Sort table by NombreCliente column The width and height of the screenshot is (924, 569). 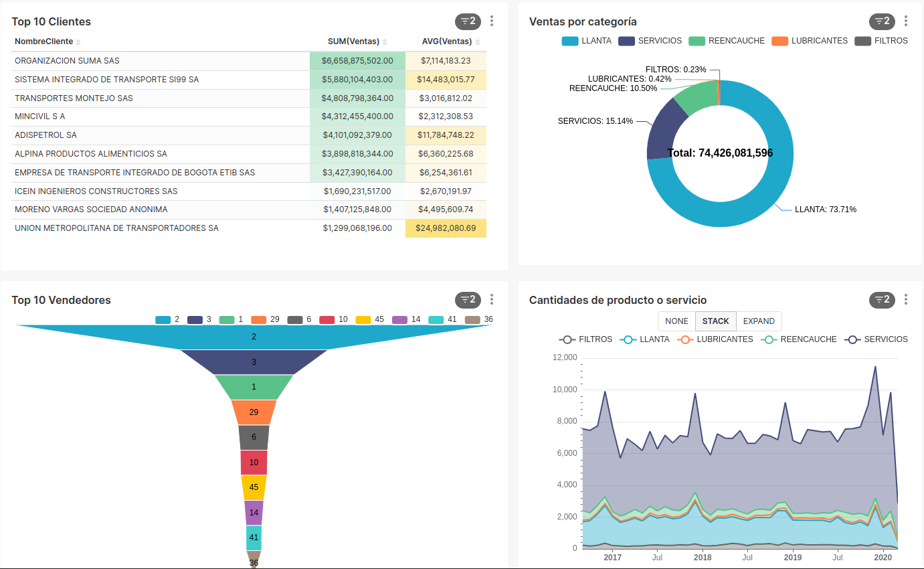[x=47, y=42]
